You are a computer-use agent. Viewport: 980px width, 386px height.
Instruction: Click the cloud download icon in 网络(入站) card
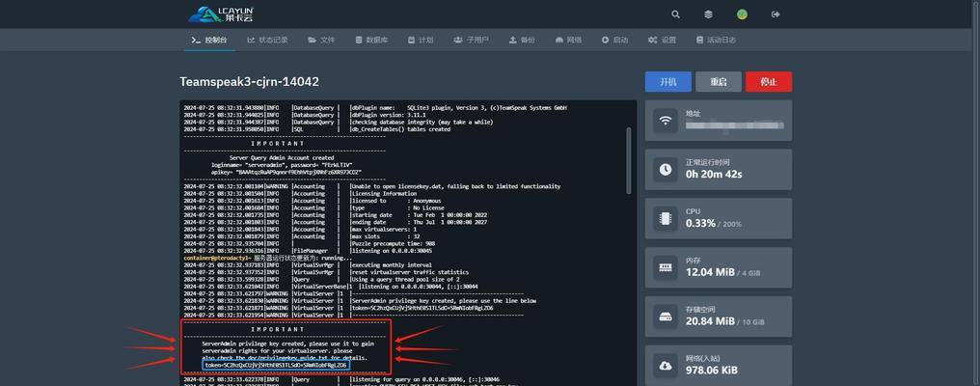click(x=665, y=366)
